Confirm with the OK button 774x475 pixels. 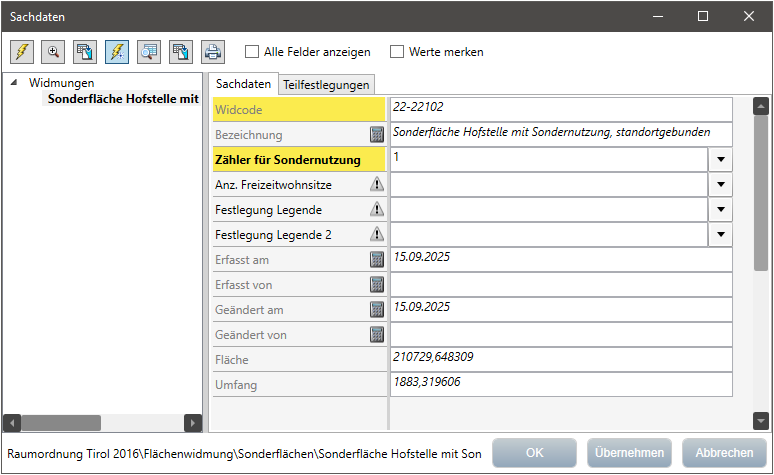pyautogui.click(x=534, y=453)
